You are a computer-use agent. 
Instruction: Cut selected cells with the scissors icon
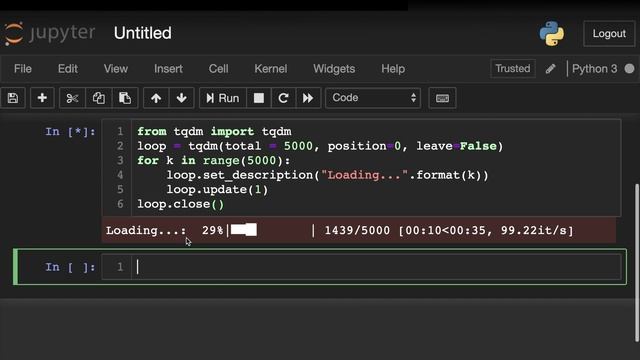tap(72, 98)
